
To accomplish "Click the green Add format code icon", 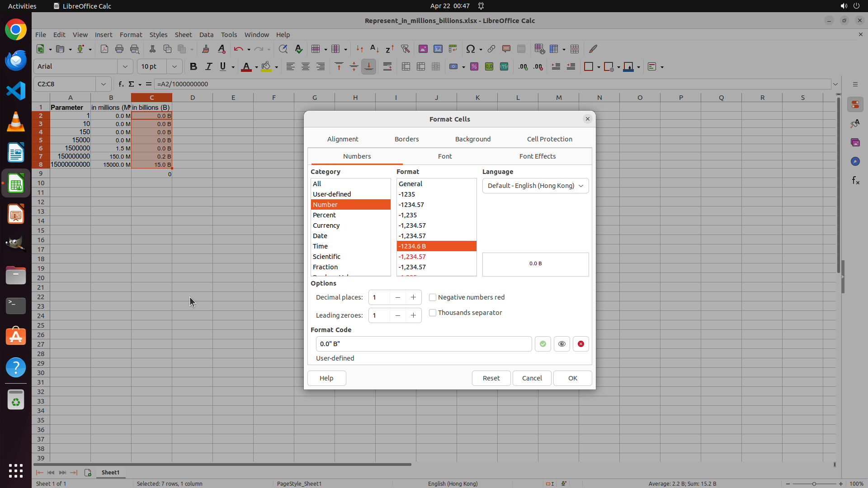I will click(x=542, y=344).
